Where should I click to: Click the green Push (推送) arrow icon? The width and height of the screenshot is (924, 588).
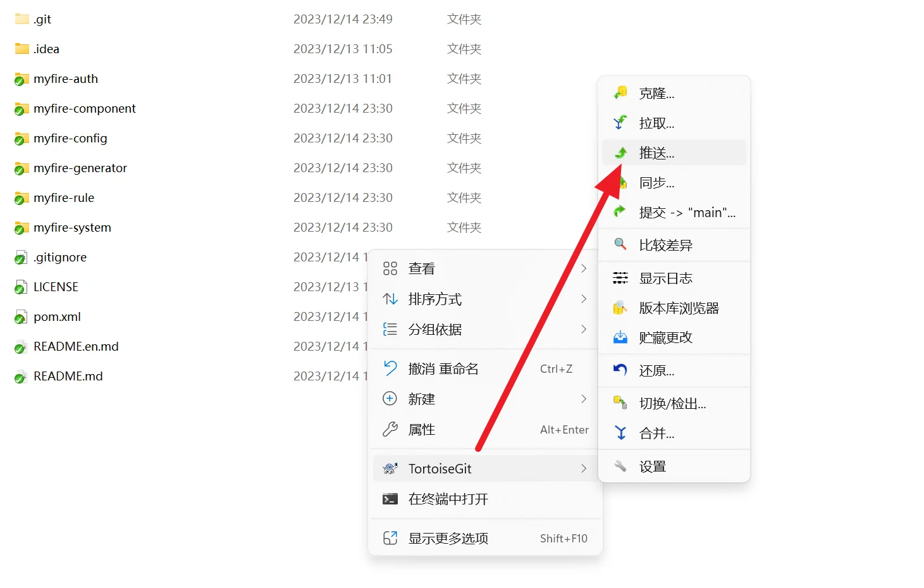(621, 153)
